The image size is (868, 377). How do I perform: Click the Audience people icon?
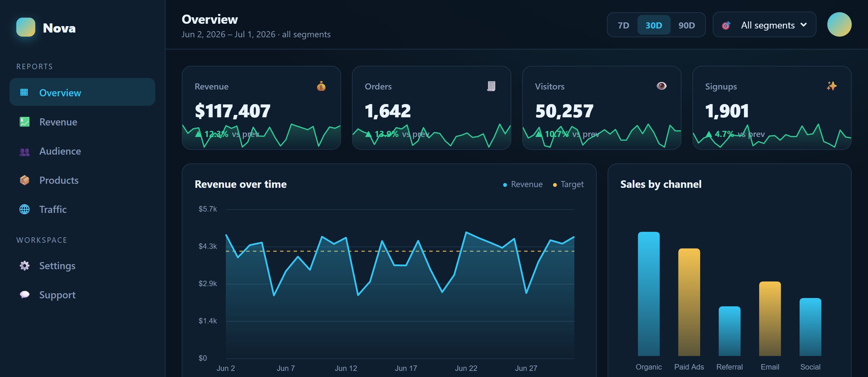click(x=24, y=152)
